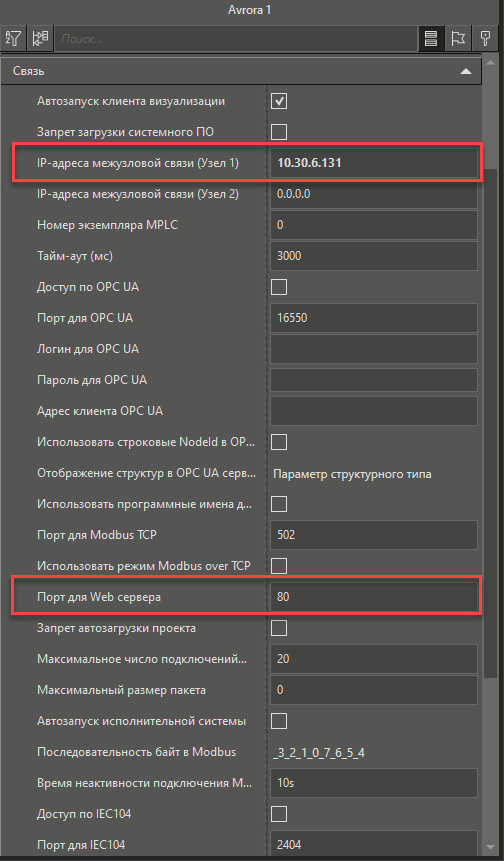Click the key icon in toolbar
504x861 pixels.
pyautogui.click(x=484, y=38)
